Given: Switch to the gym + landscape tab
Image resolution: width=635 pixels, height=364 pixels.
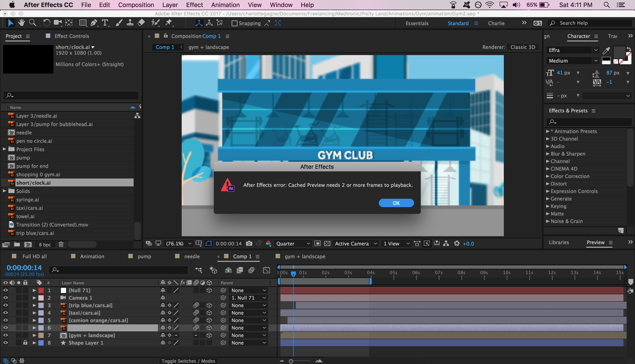Looking at the screenshot, I should click(x=305, y=256).
